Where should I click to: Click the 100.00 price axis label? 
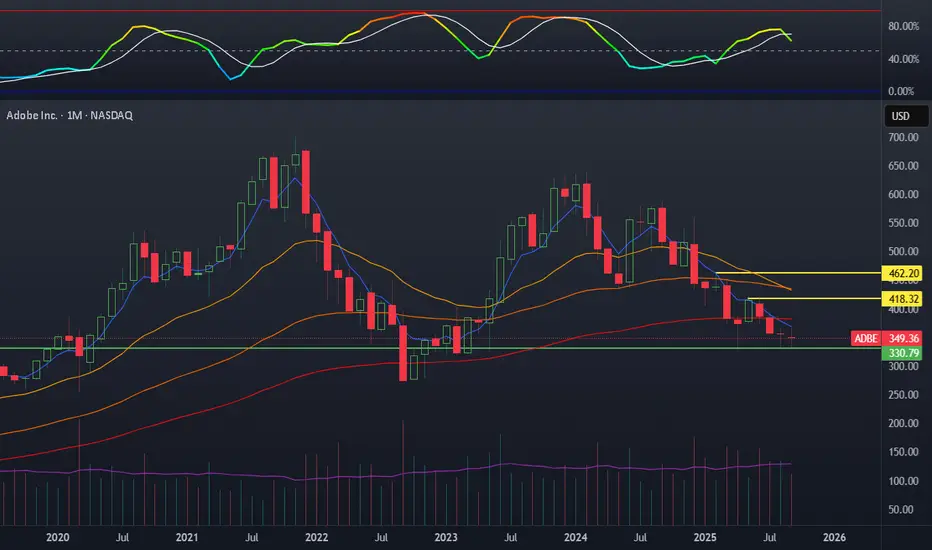click(x=903, y=481)
